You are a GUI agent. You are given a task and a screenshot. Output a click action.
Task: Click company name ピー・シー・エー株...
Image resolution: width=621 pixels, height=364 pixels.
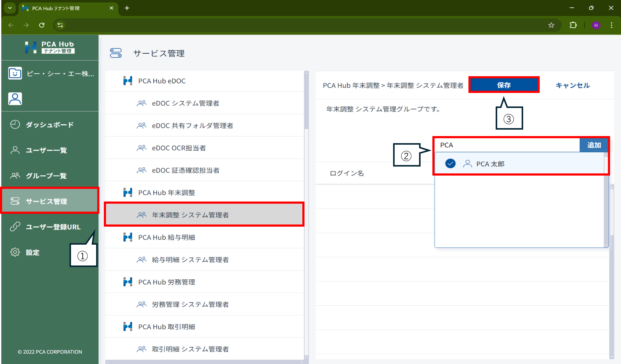(60, 73)
